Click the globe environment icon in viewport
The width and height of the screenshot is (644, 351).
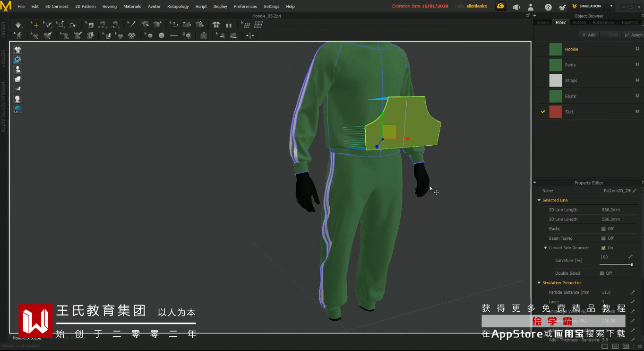[x=17, y=109]
